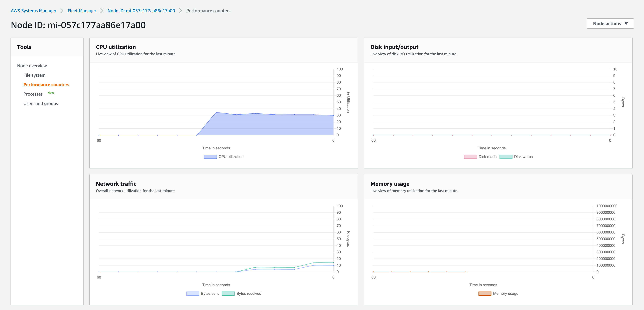Screen dimensions: 644x310
Task: Go to Fleet Manager breadcrumb
Action: [82, 11]
